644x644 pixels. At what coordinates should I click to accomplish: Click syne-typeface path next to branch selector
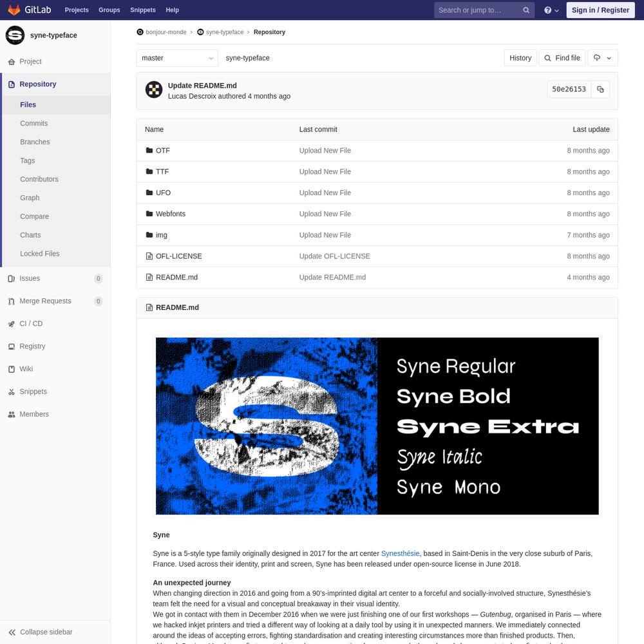click(x=247, y=58)
